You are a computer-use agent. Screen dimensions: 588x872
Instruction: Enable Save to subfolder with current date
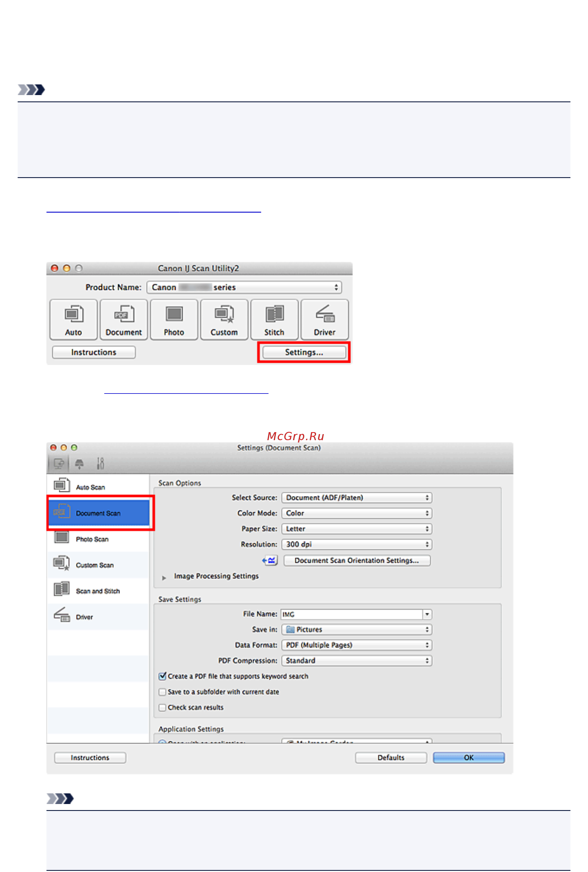(162, 692)
